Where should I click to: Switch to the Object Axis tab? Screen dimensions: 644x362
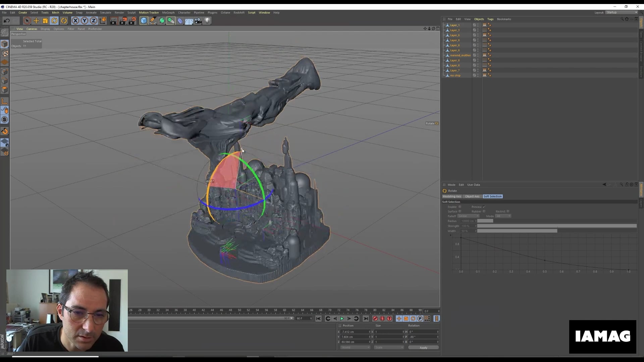pos(472,196)
